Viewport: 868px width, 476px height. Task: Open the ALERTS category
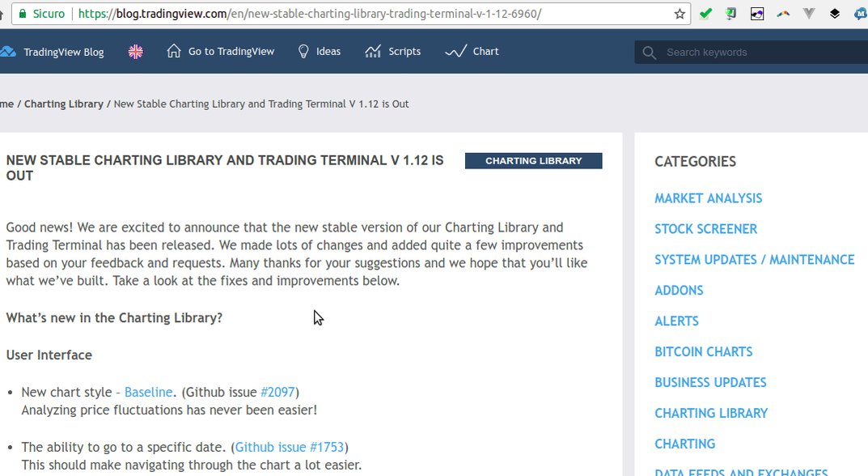pyautogui.click(x=676, y=321)
